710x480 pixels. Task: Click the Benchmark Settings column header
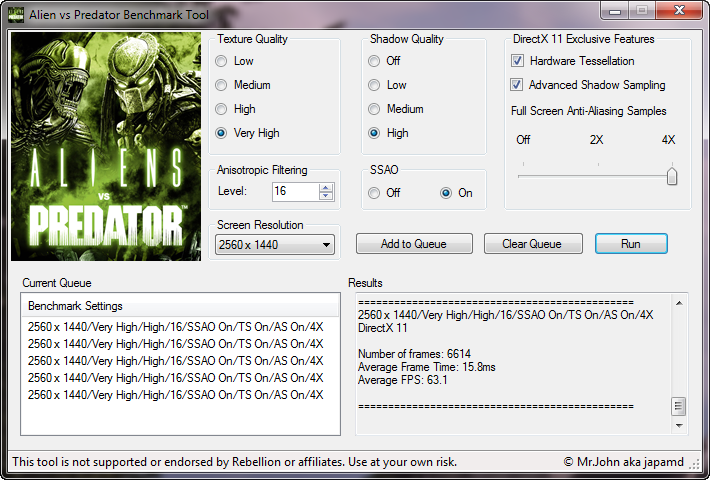(x=180, y=306)
